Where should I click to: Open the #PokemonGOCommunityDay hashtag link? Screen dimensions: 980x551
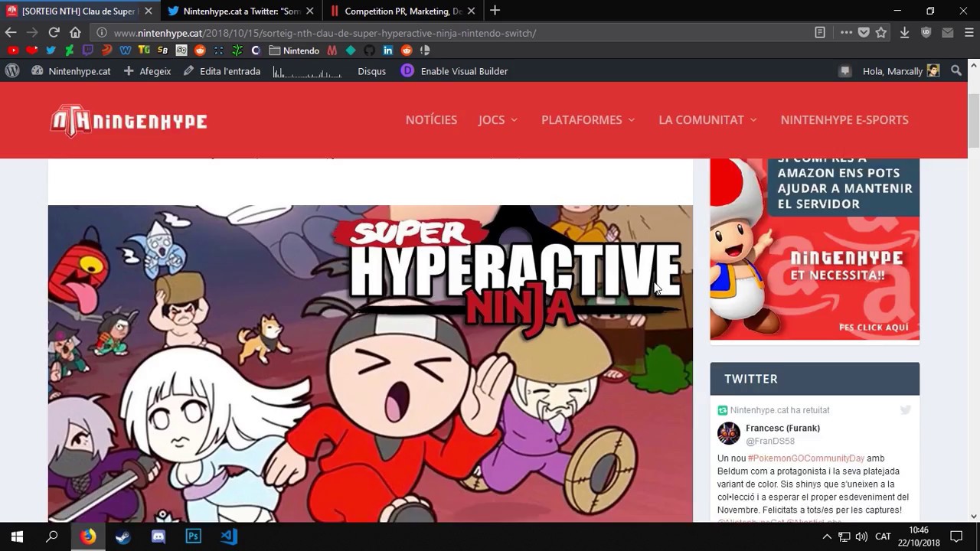coord(805,458)
